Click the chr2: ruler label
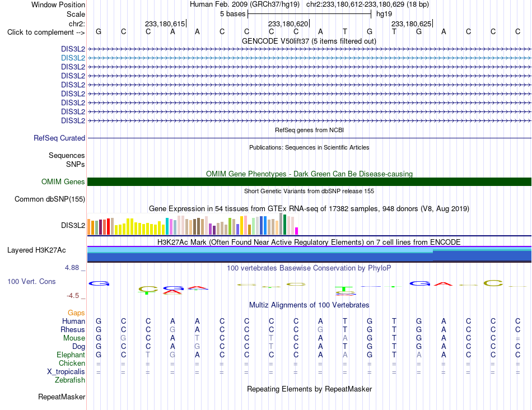The height and width of the screenshot is (410, 532). [77, 24]
